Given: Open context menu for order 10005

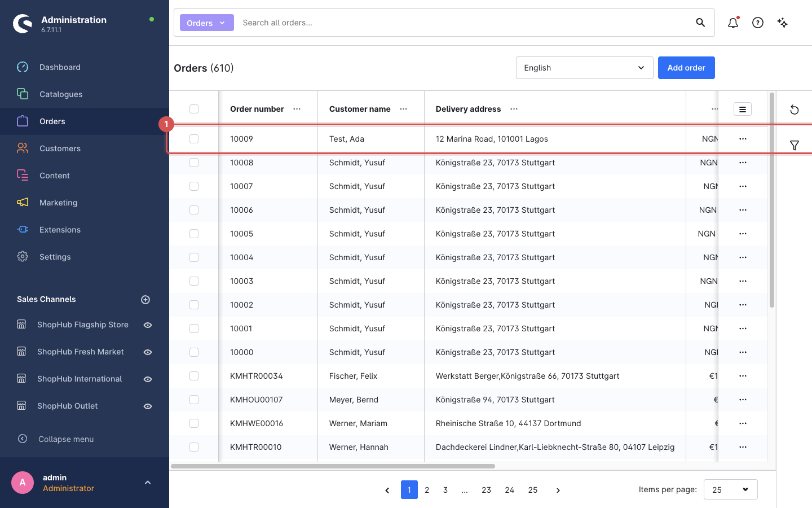Looking at the screenshot, I should (743, 234).
